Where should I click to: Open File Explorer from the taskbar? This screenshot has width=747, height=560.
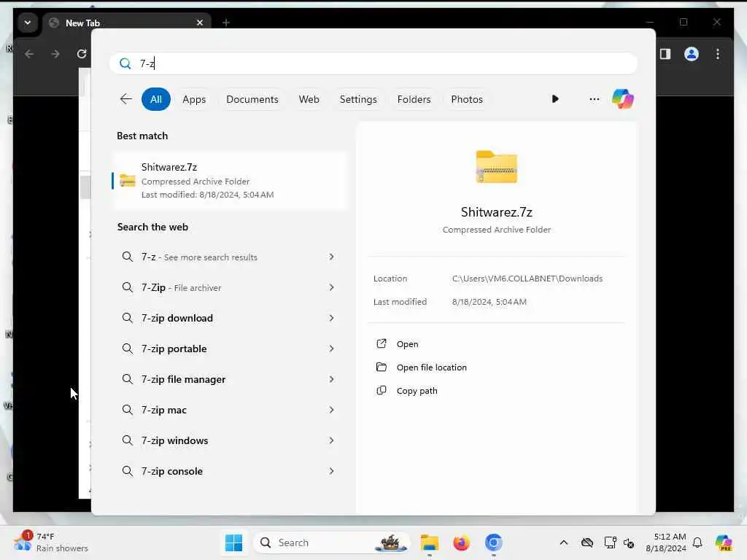(429, 542)
